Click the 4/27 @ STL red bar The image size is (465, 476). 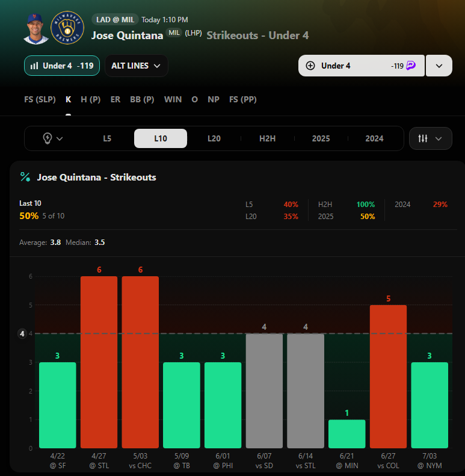coord(99,362)
